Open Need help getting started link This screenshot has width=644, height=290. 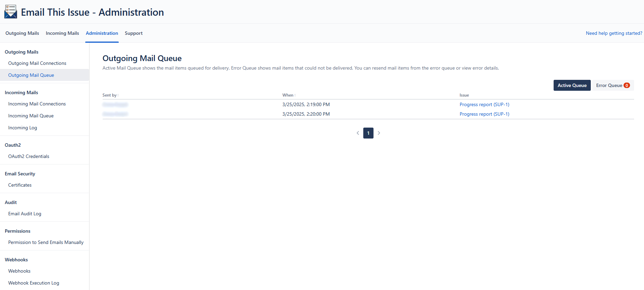tap(614, 33)
